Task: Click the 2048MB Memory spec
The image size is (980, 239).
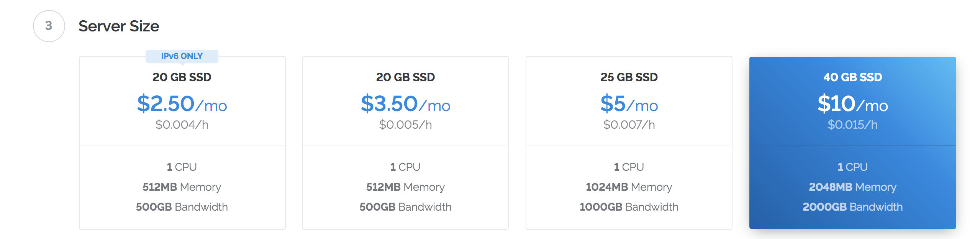Action: pyautogui.click(x=852, y=187)
